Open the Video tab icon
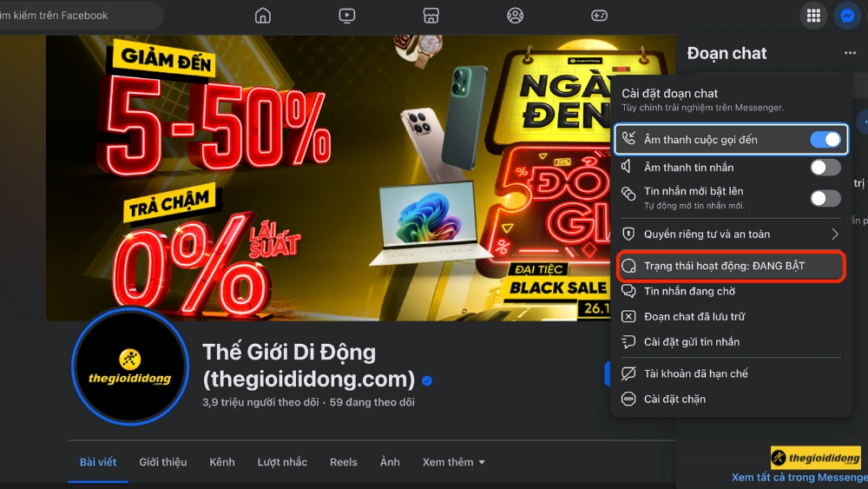The height and width of the screenshot is (489, 868). [x=347, y=16]
